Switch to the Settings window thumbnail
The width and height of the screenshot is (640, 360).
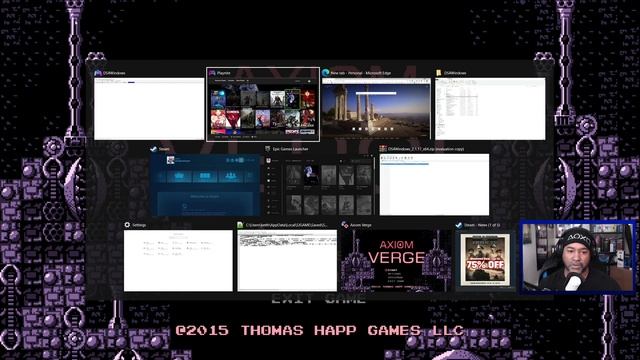pyautogui.click(x=178, y=260)
